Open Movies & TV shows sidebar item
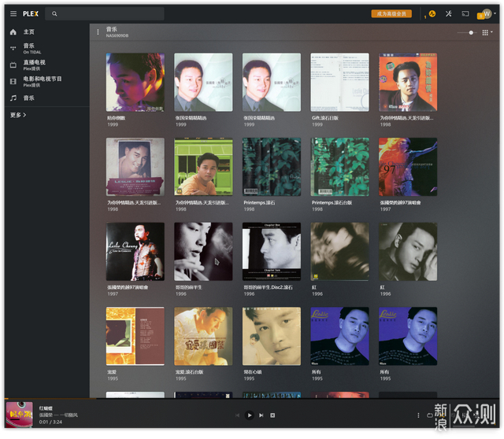Viewport: 504px width, 439px height. coord(41,81)
